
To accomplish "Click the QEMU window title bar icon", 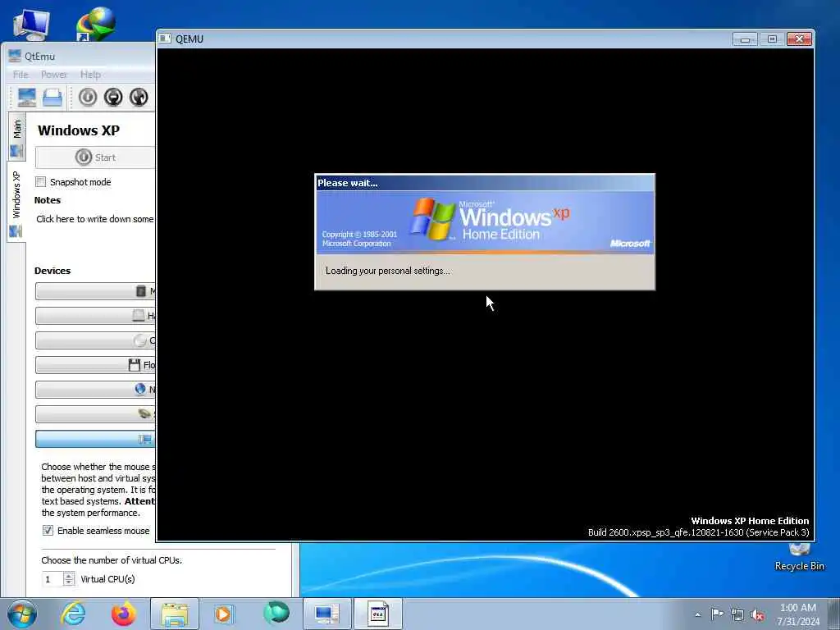I will click(165, 39).
